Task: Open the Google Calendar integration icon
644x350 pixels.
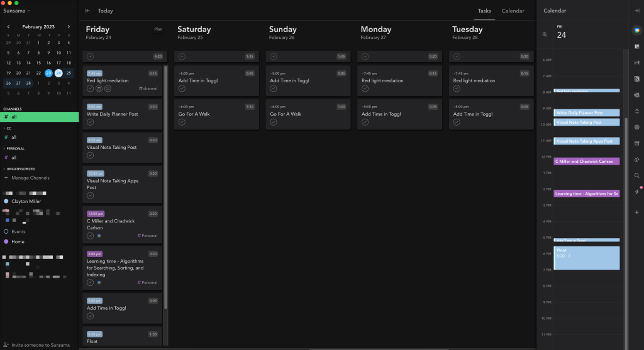Action: [636, 30]
